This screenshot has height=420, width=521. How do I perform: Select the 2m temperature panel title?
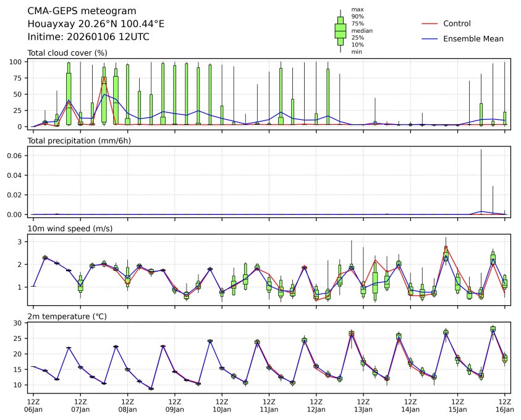[67, 317]
